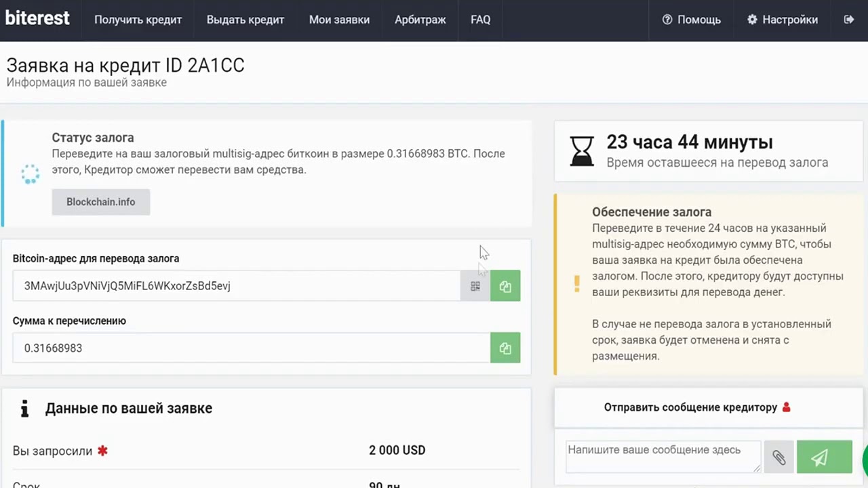Screen dimensions: 868x488
Task: Click the yellow exclamation warning icon
Action: (x=577, y=283)
